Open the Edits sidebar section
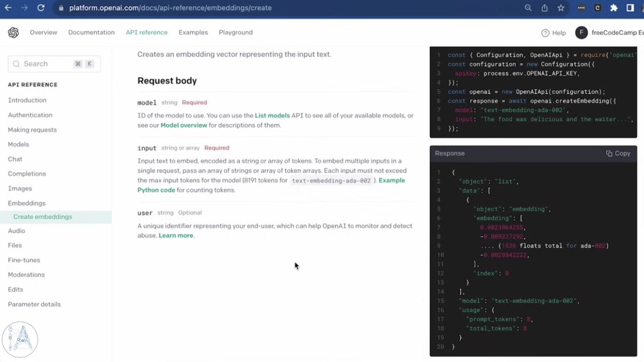Viewport: 644px width, 362px height. pos(15,289)
